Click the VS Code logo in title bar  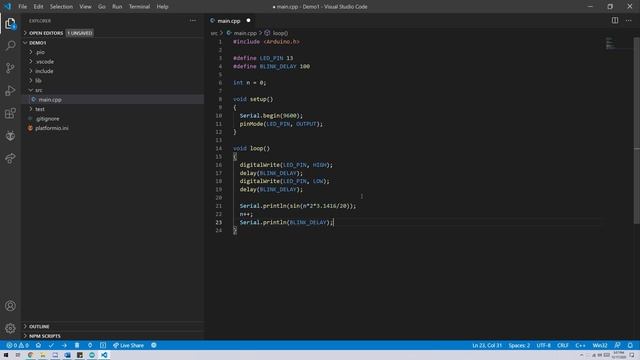[x=8, y=7]
